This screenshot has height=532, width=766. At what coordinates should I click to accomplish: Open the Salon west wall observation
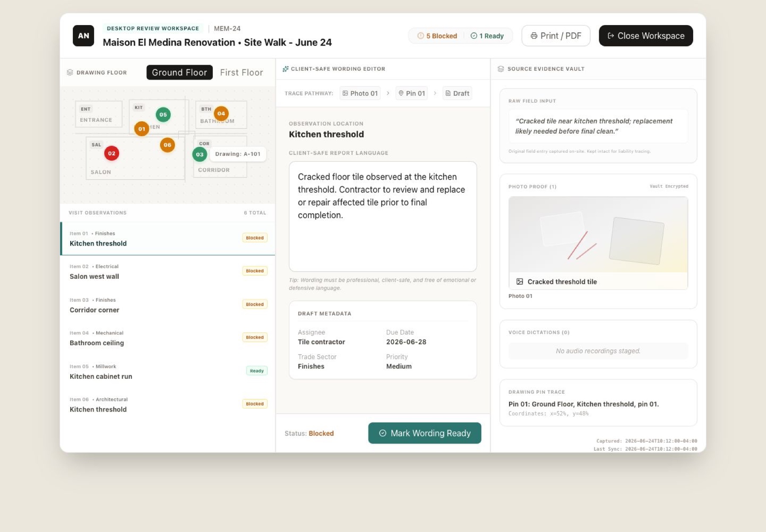[x=168, y=272]
